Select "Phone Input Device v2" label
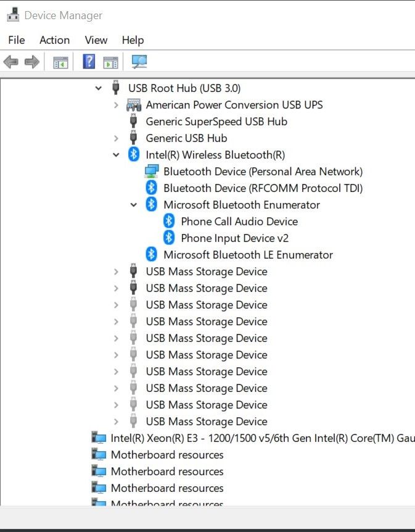415x532 pixels. point(234,238)
